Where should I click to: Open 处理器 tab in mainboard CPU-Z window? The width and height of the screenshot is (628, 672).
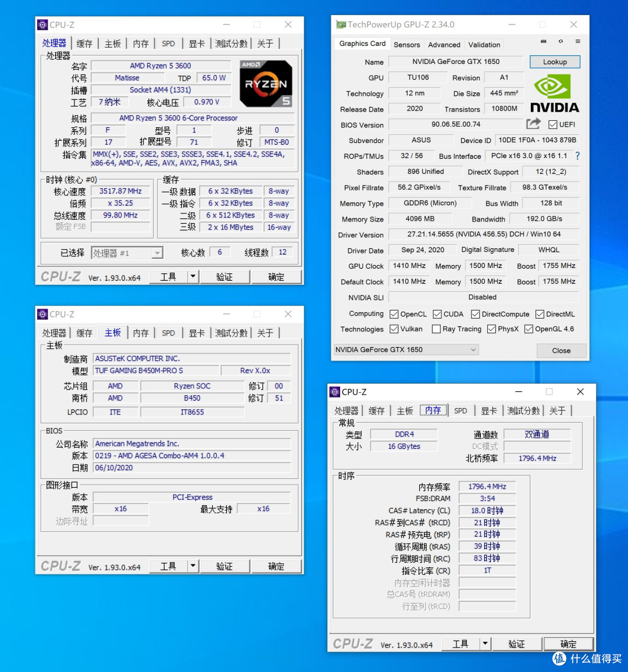(x=54, y=333)
